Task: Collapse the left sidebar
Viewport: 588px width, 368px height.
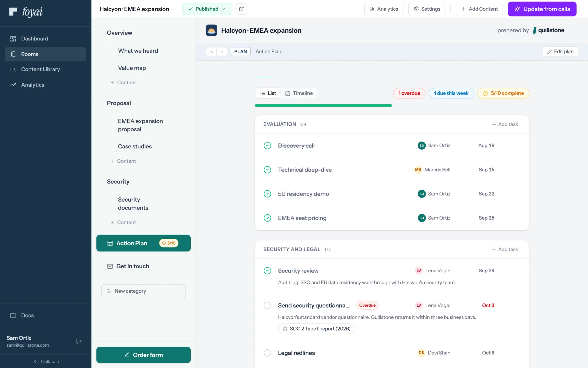Action: pyautogui.click(x=46, y=361)
